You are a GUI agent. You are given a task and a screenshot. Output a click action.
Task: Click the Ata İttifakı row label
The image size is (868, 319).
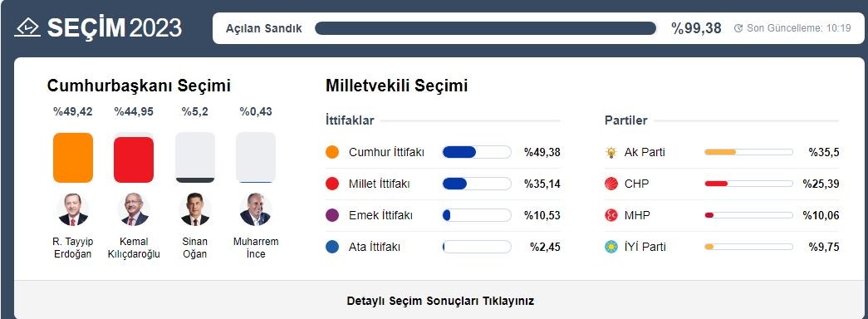click(x=375, y=247)
